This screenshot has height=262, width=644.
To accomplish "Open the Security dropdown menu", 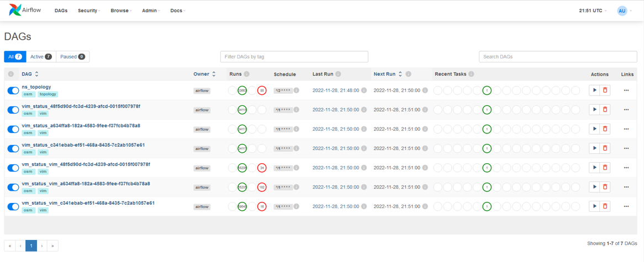I will (x=88, y=10).
